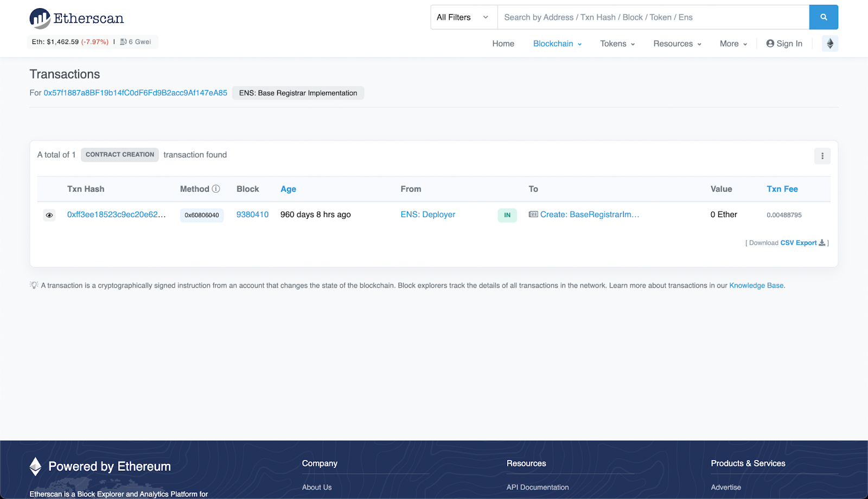Click the To column header
The width and height of the screenshot is (868, 499).
click(x=533, y=189)
